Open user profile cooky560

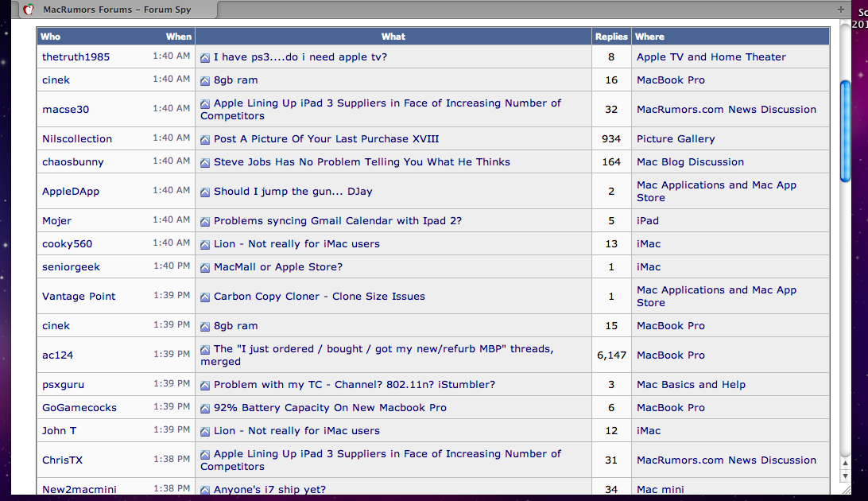[x=67, y=244]
